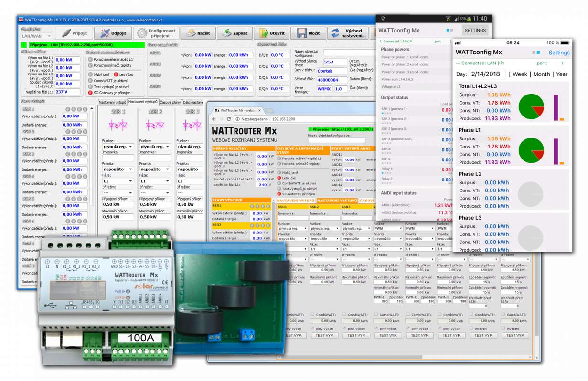
Task: Click the Android battery icon at 53%
Action: tap(470, 19)
